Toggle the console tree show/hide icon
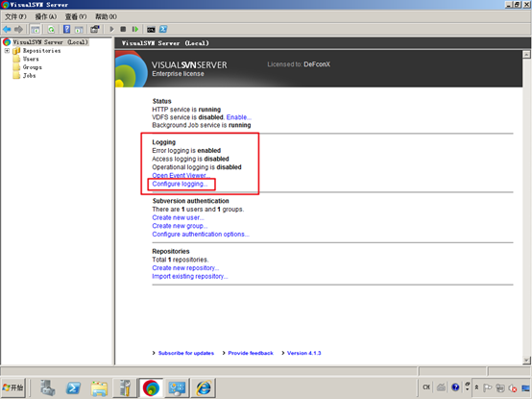This screenshot has height=399, width=532. (x=36, y=30)
